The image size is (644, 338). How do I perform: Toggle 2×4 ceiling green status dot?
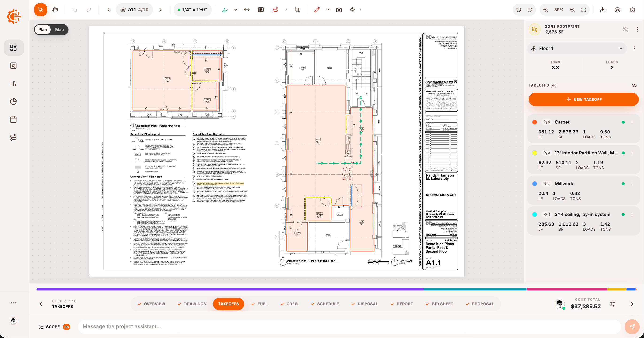click(x=623, y=215)
